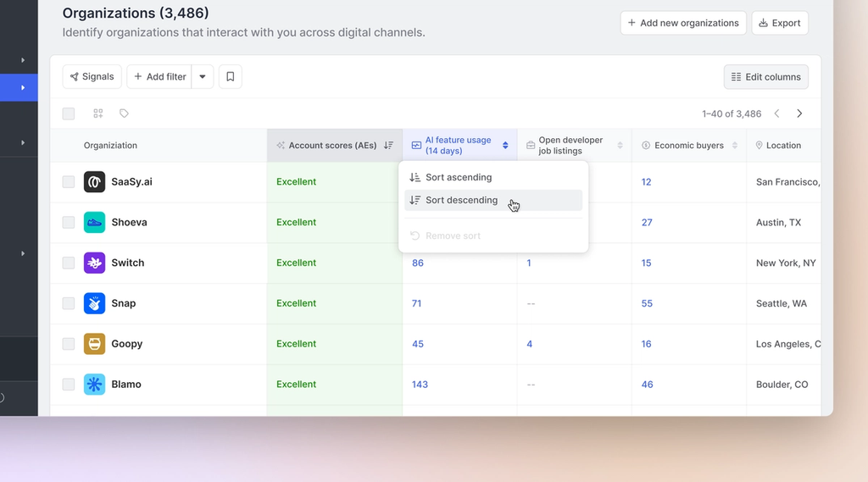Screen dimensions: 868x482
Task: Open the Add filter dropdown arrow
Action: (x=203, y=76)
